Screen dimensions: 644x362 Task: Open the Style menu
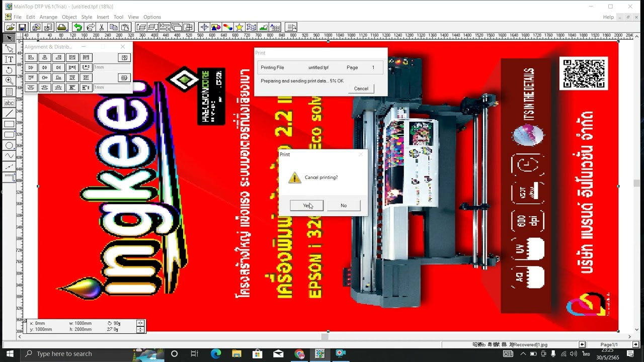pyautogui.click(x=87, y=17)
